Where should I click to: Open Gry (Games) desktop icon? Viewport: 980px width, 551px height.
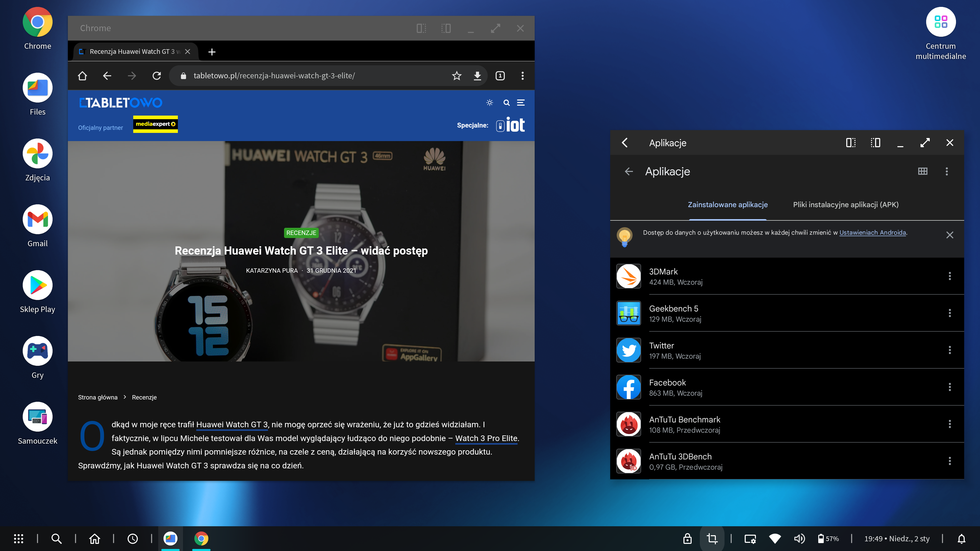pyautogui.click(x=37, y=351)
